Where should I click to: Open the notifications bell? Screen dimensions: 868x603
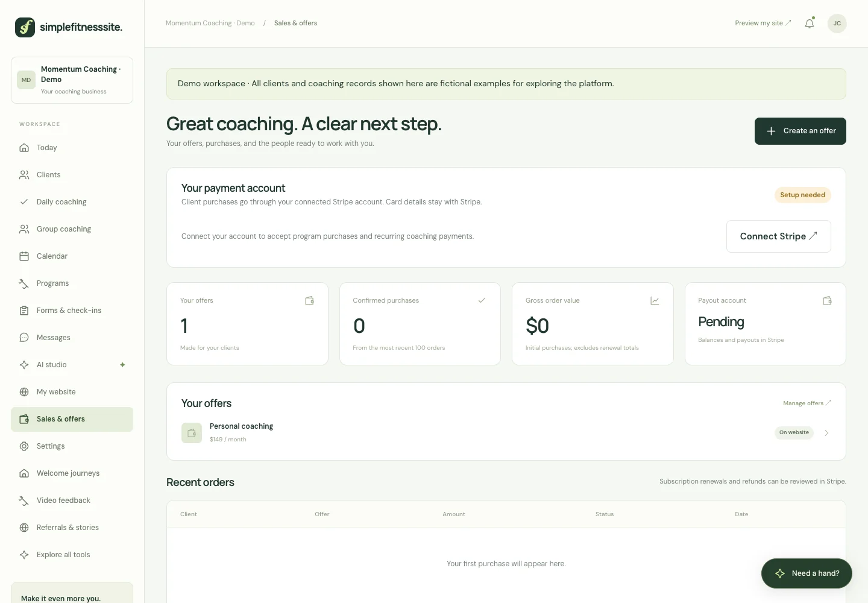coord(810,24)
